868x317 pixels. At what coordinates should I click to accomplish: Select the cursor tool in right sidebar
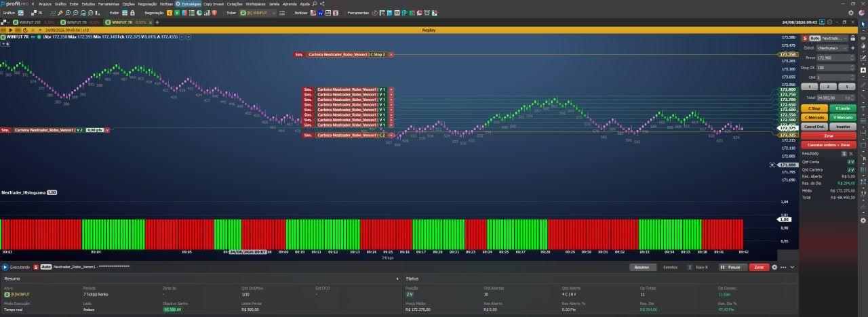click(x=863, y=25)
